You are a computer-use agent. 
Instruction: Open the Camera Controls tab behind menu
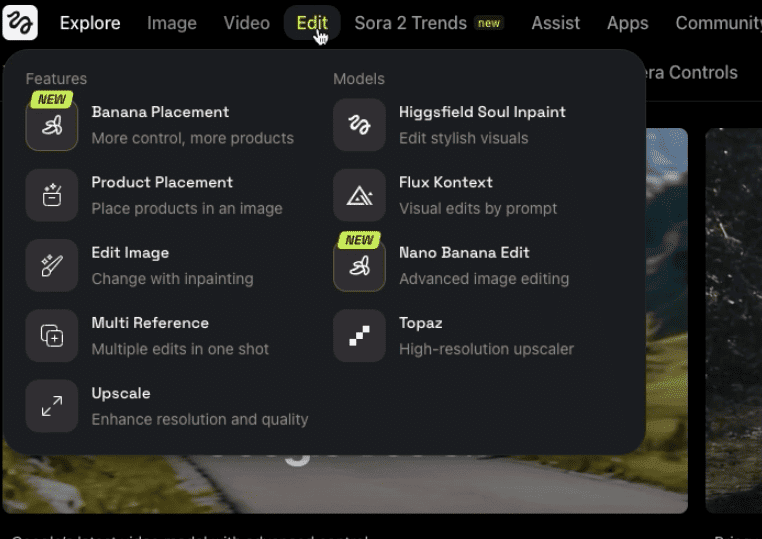pos(692,72)
